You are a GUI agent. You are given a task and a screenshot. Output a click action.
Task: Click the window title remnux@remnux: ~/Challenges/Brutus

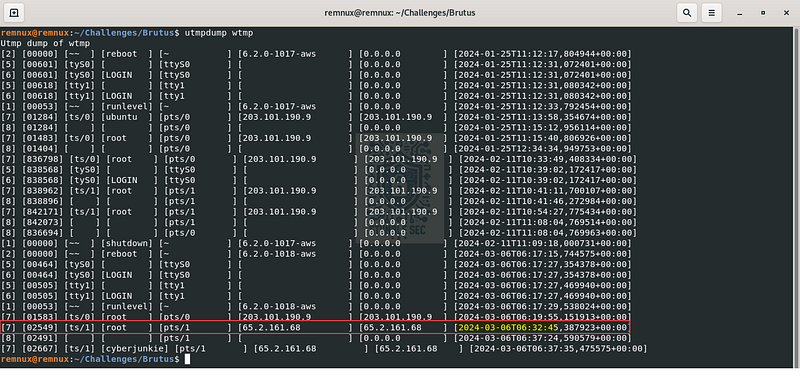point(399,12)
